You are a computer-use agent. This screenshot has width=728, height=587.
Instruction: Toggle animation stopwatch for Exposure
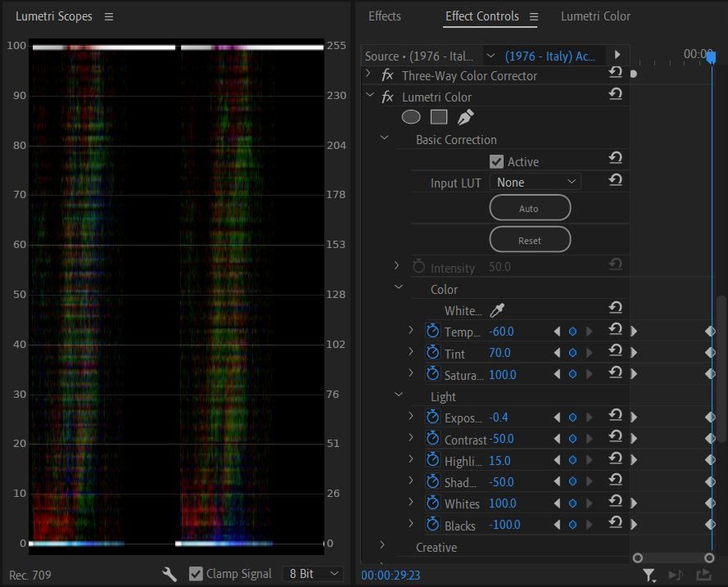[x=432, y=418]
